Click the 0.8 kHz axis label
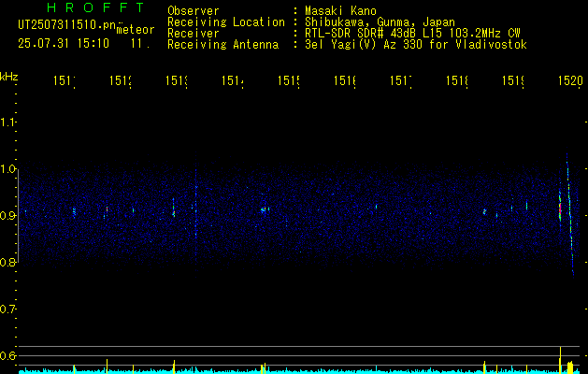The width and height of the screenshot is (588, 374). [7, 262]
